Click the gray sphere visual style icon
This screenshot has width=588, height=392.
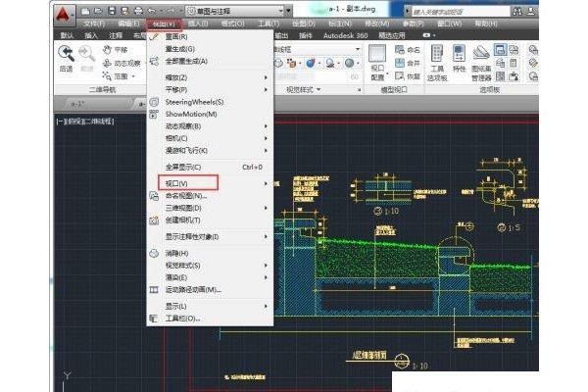click(x=350, y=63)
